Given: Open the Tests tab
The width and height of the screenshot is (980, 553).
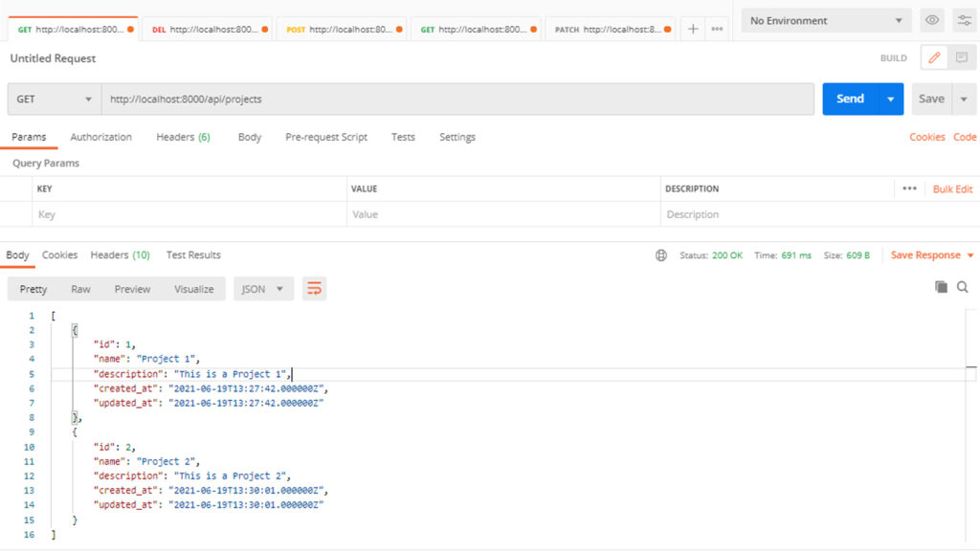Looking at the screenshot, I should pos(403,137).
